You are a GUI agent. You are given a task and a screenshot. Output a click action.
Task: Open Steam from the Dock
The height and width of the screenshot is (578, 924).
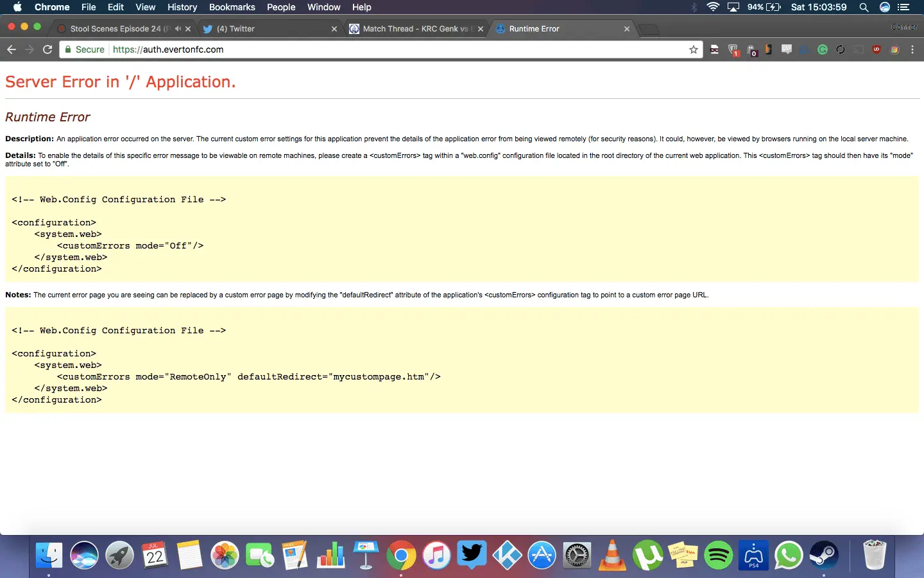coord(824,556)
